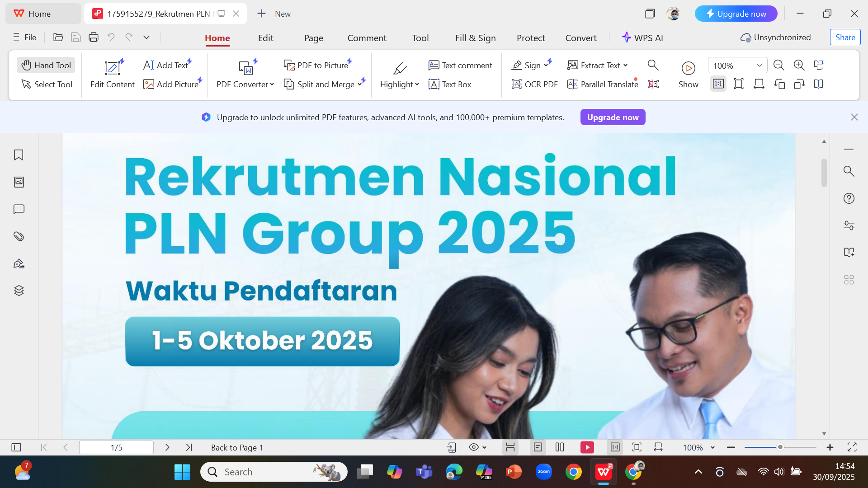Open the Fill & Sign tab
868x488 pixels.
tap(475, 38)
